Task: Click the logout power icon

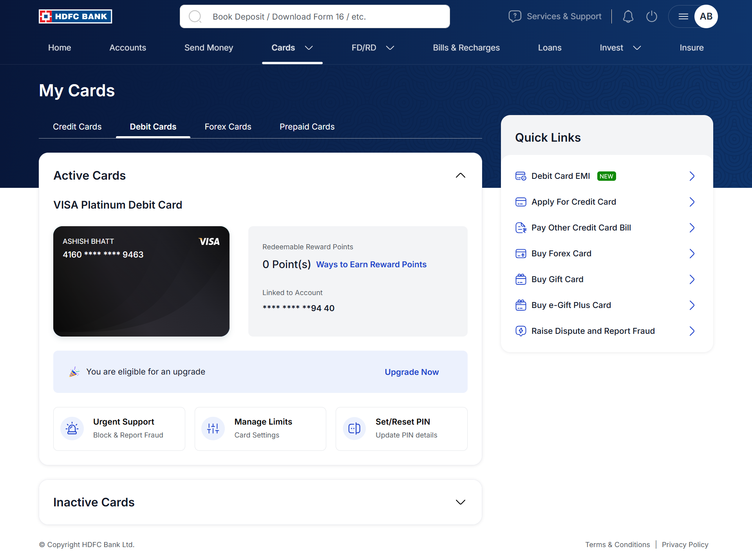Action: tap(652, 16)
